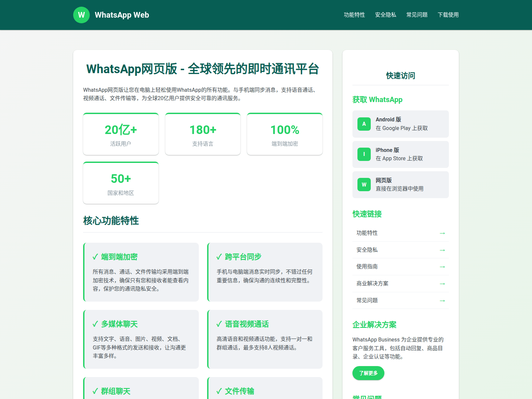Select the 50+ 国家和地区 stat card
This screenshot has height=399, width=532.
point(121,183)
